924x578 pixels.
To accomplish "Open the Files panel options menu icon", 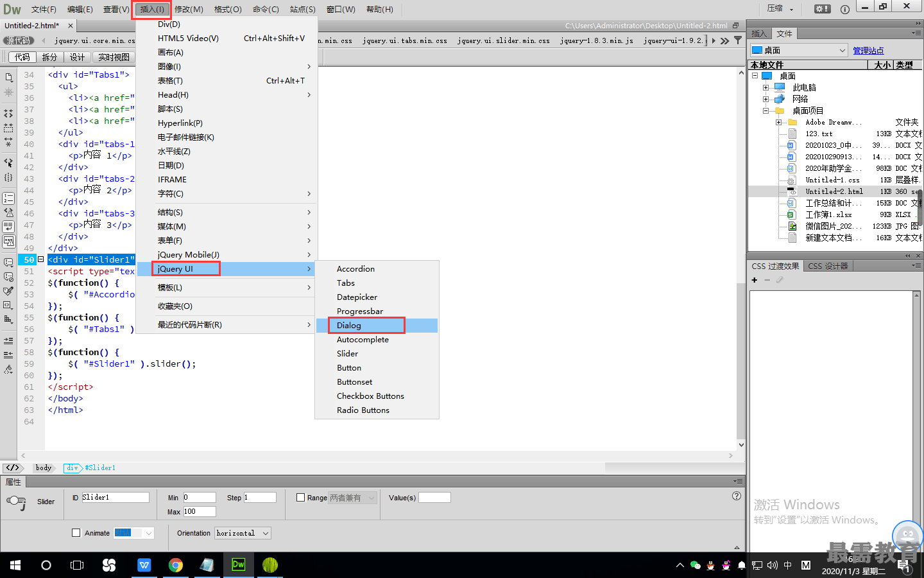I will click(916, 33).
